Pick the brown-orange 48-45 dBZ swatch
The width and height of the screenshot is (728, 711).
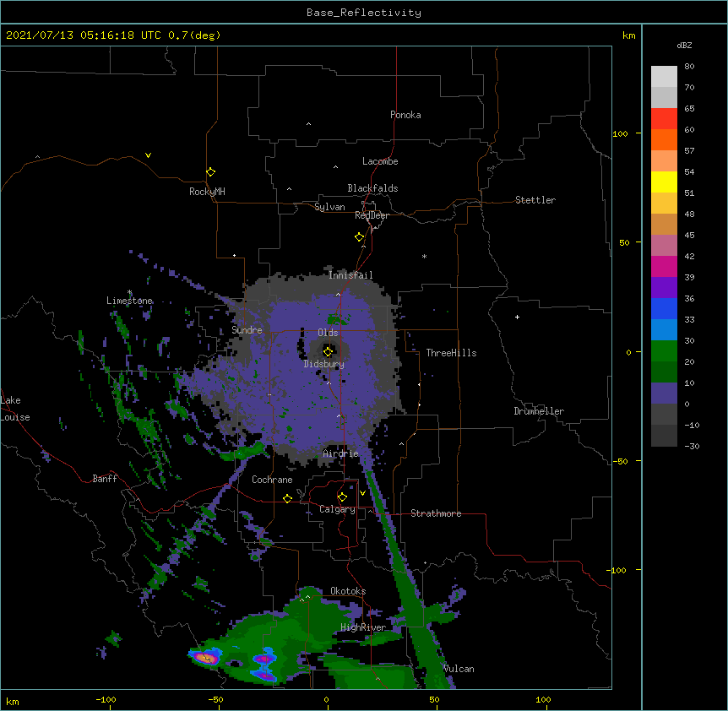(664, 224)
